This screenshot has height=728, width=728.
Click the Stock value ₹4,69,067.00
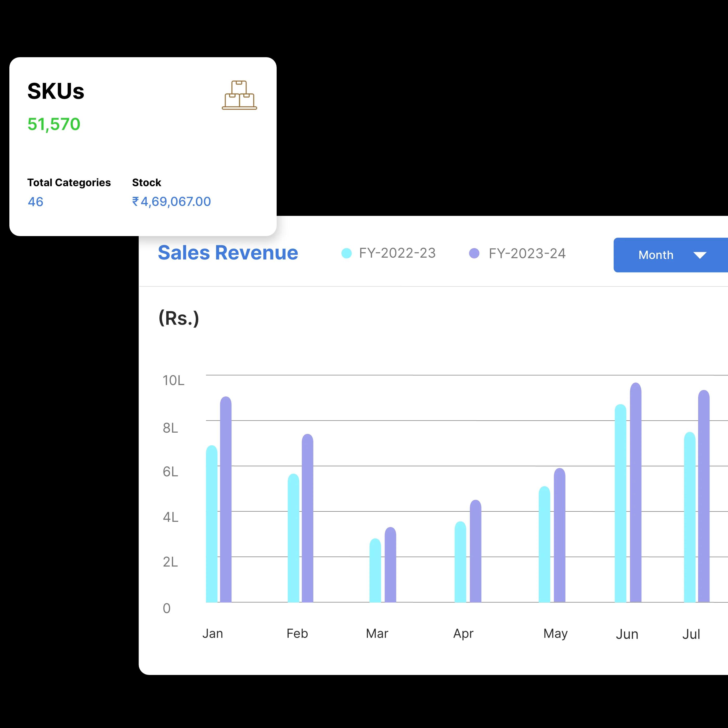[171, 201]
